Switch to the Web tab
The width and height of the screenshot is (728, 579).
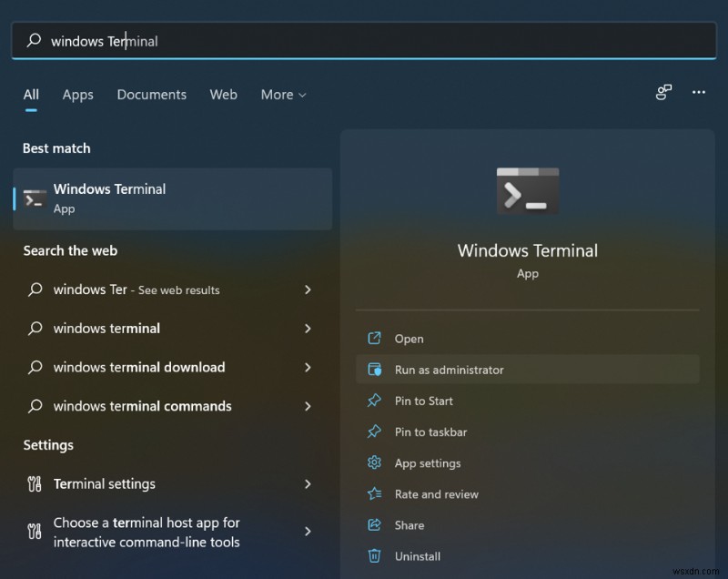(223, 95)
